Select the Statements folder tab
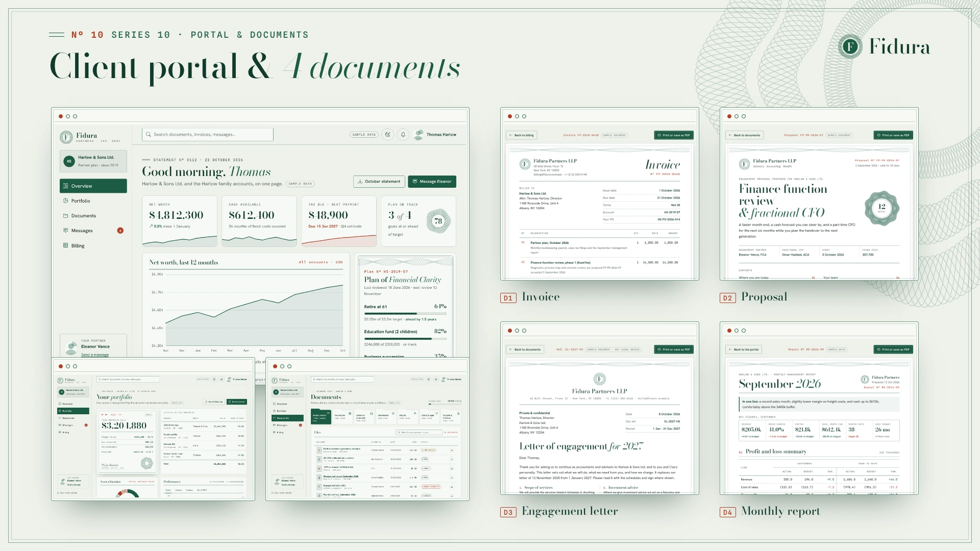 pyautogui.click(x=386, y=417)
